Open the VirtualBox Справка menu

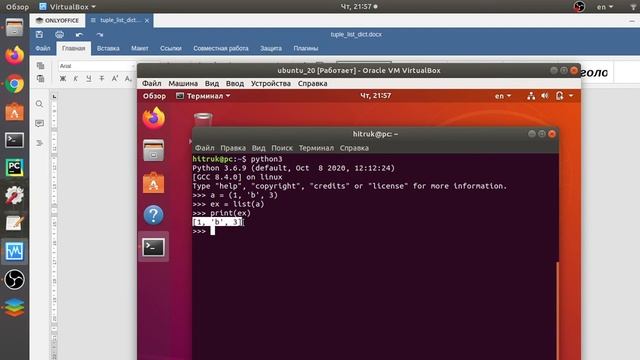click(312, 83)
